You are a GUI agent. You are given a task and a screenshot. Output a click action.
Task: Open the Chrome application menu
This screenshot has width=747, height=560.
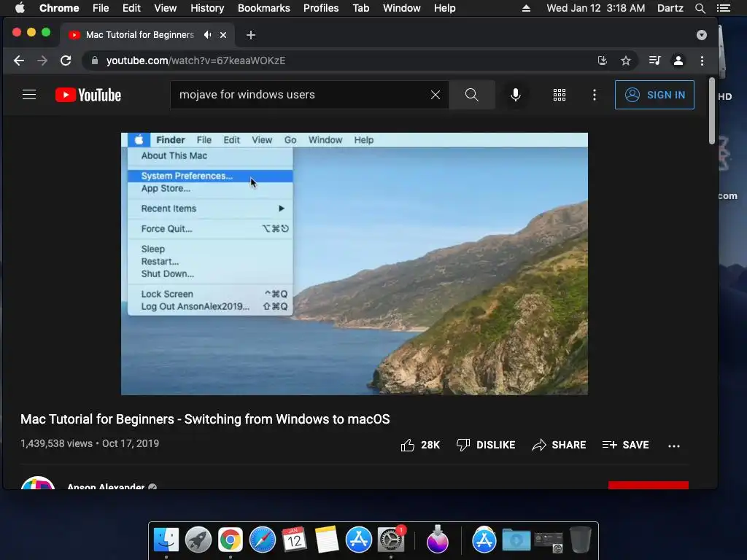point(59,8)
